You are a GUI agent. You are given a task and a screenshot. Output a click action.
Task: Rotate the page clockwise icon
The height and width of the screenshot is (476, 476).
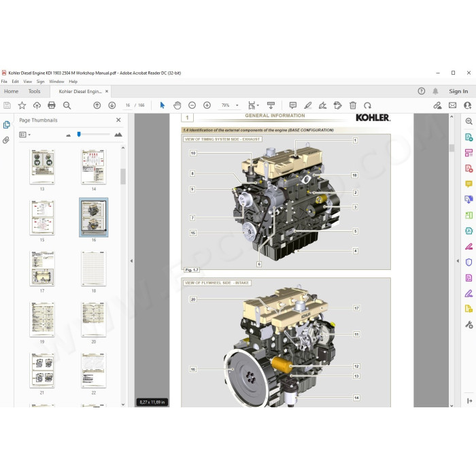[x=368, y=105]
